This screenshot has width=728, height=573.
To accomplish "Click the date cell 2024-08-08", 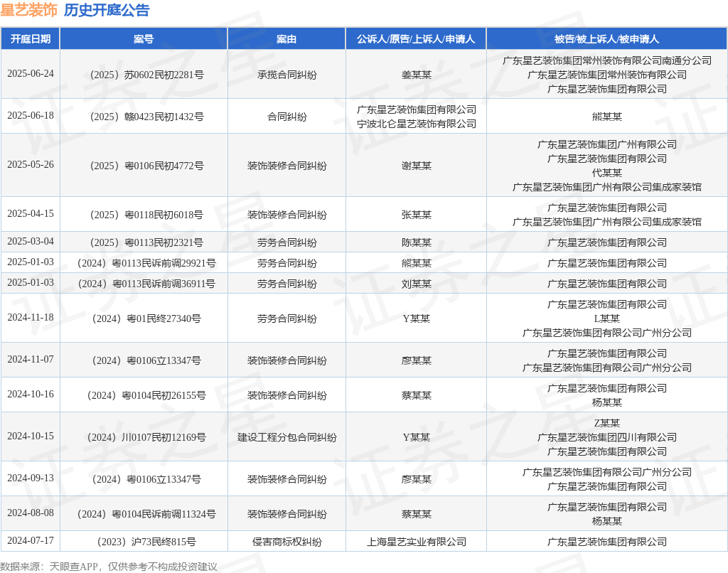I will [x=30, y=513].
